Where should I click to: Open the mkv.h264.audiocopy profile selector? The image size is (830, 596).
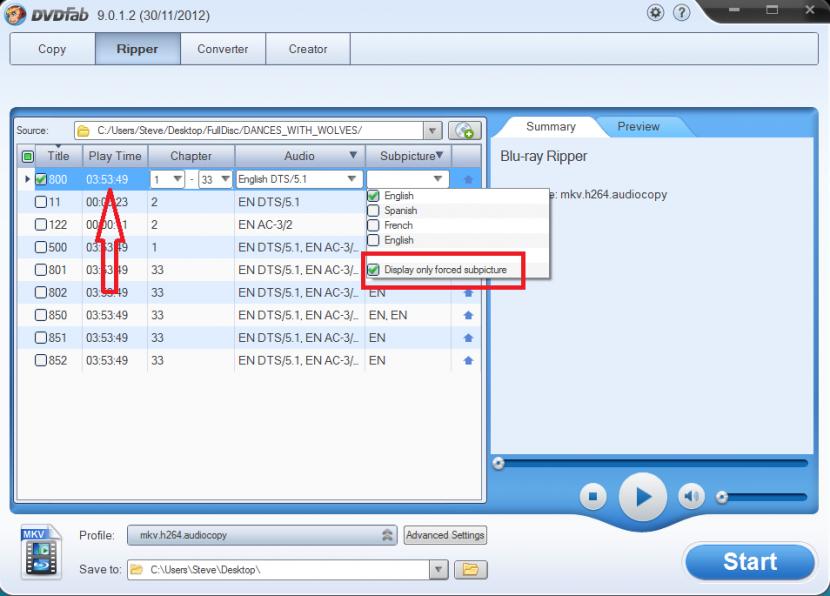pos(262,535)
